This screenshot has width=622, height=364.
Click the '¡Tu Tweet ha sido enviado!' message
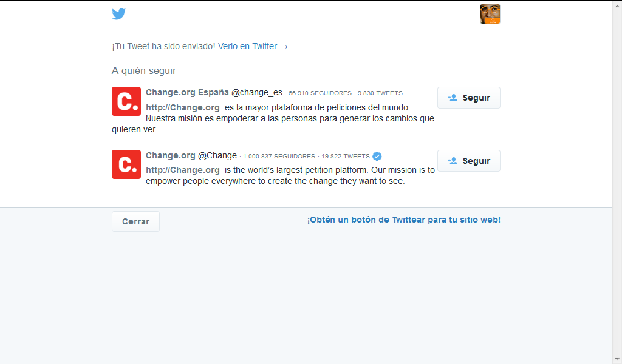[x=163, y=46]
